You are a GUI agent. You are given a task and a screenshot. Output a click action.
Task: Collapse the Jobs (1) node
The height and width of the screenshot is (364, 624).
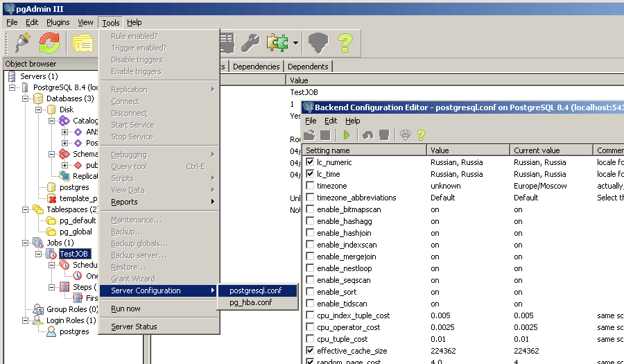25,243
